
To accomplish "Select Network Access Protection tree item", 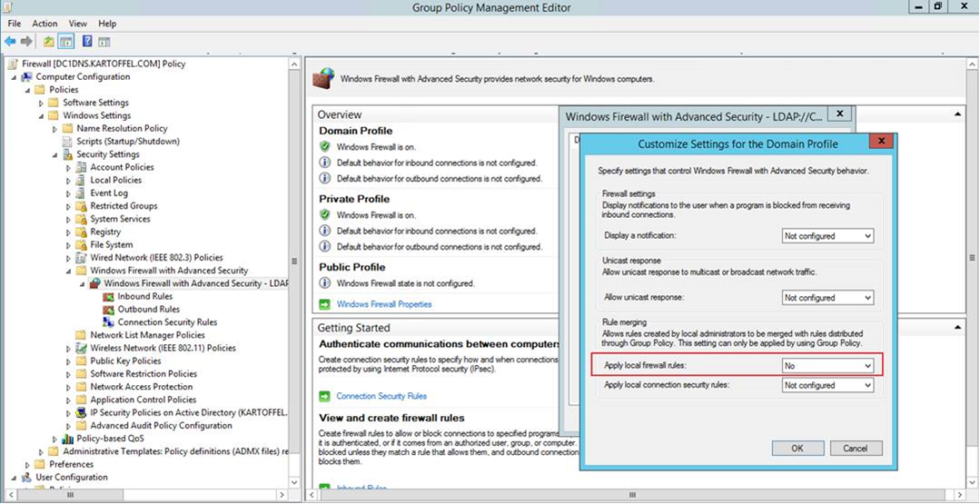I will pos(142,387).
